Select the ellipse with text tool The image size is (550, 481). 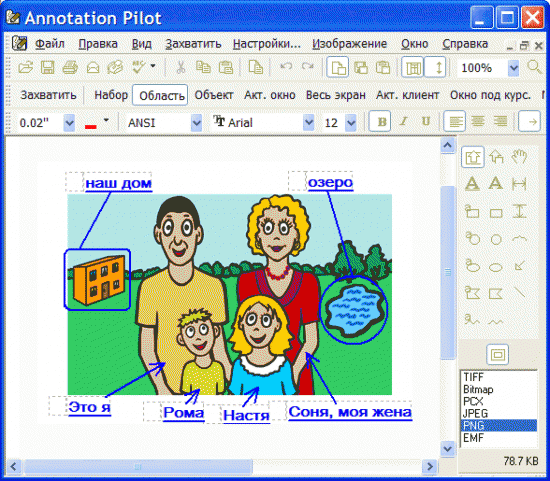point(472,266)
